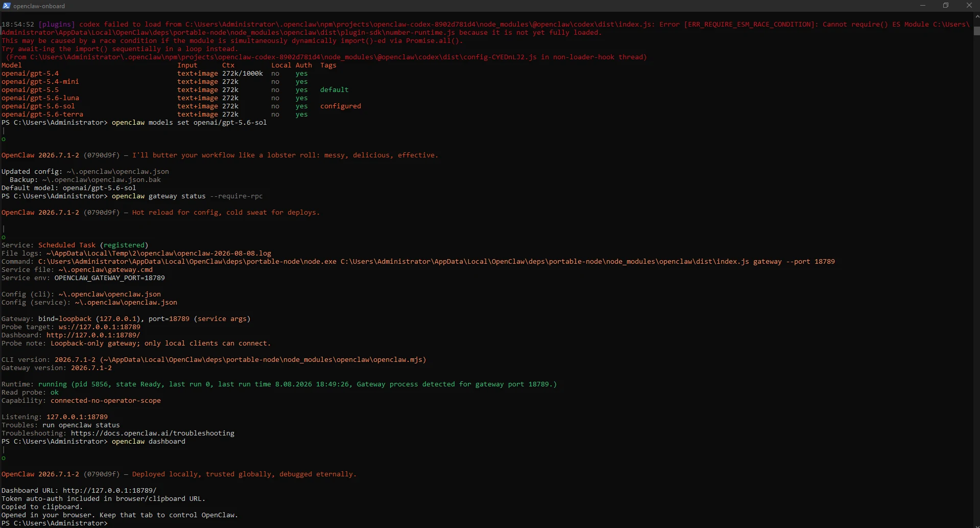
Task: Click model name openai/gpt-5.4-mini
Action: [40, 82]
